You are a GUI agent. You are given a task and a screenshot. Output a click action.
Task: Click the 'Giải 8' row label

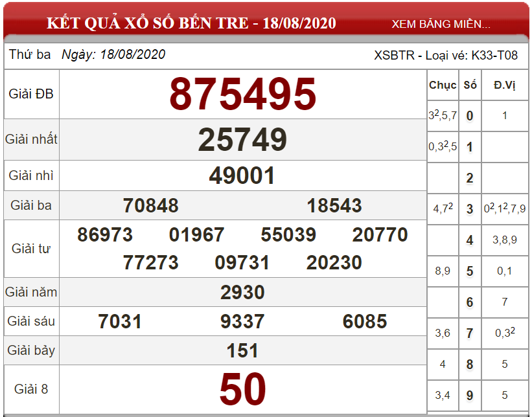[x=31, y=389]
